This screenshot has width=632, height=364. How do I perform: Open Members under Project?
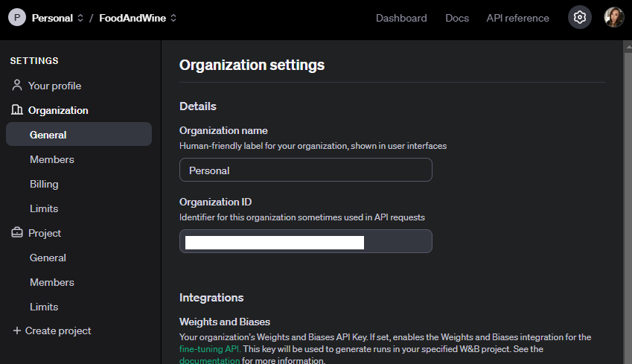[x=52, y=283]
